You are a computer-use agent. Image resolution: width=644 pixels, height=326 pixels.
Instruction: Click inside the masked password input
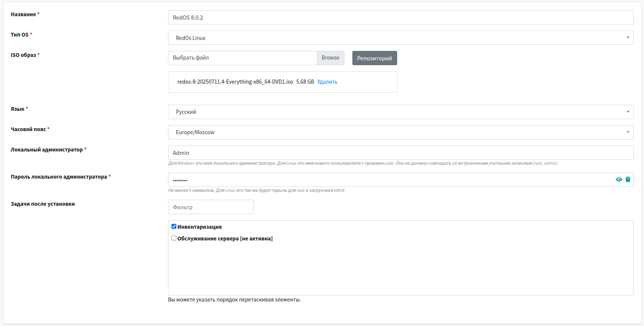click(x=388, y=180)
